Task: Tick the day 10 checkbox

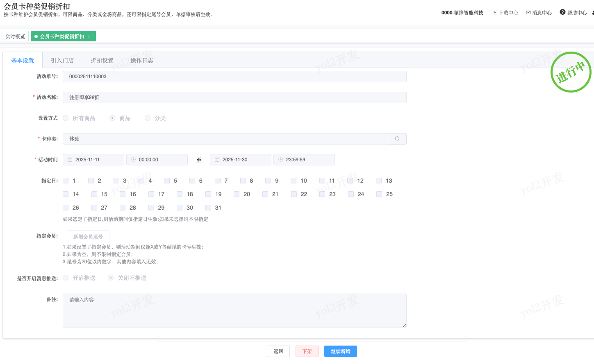Action: (294, 181)
